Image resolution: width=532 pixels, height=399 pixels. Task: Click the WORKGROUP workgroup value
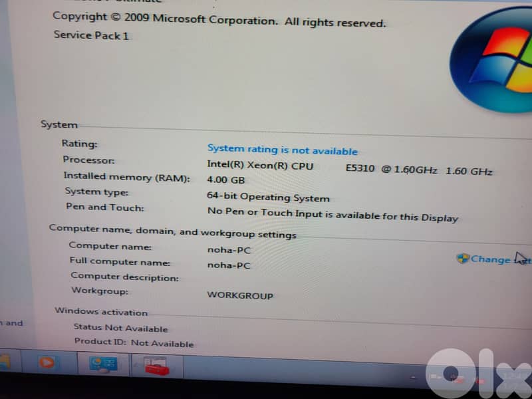tap(240, 296)
